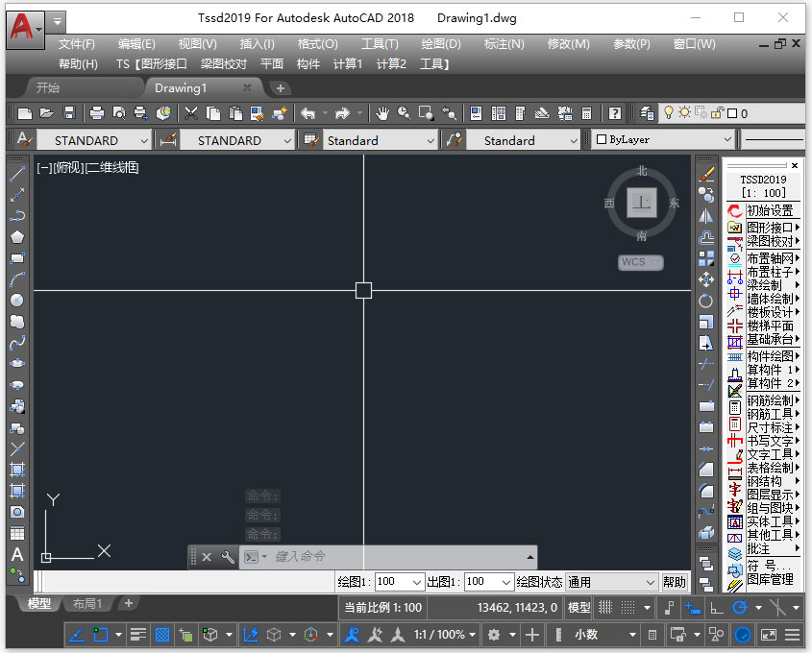
Task: Expand 钢筋绘制 in TSSD panel
Action: [x=773, y=400]
